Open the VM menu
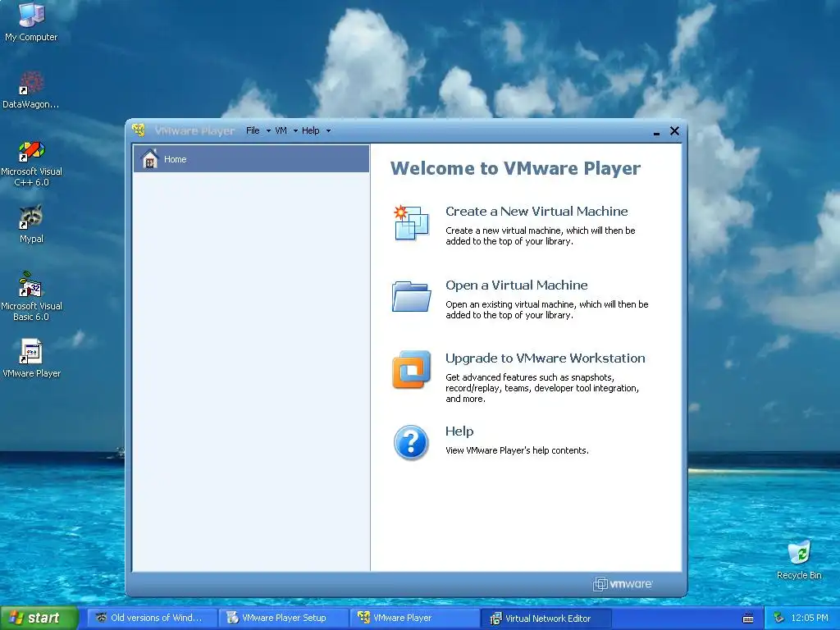 (x=281, y=130)
